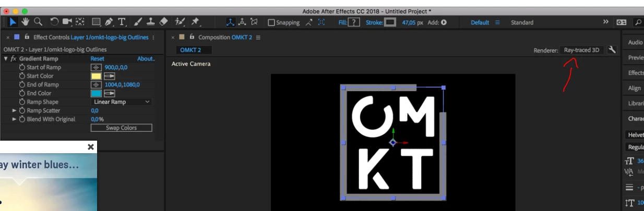The image size is (644, 211).
Task: Open the Stroke options link
Action: [x=374, y=22]
